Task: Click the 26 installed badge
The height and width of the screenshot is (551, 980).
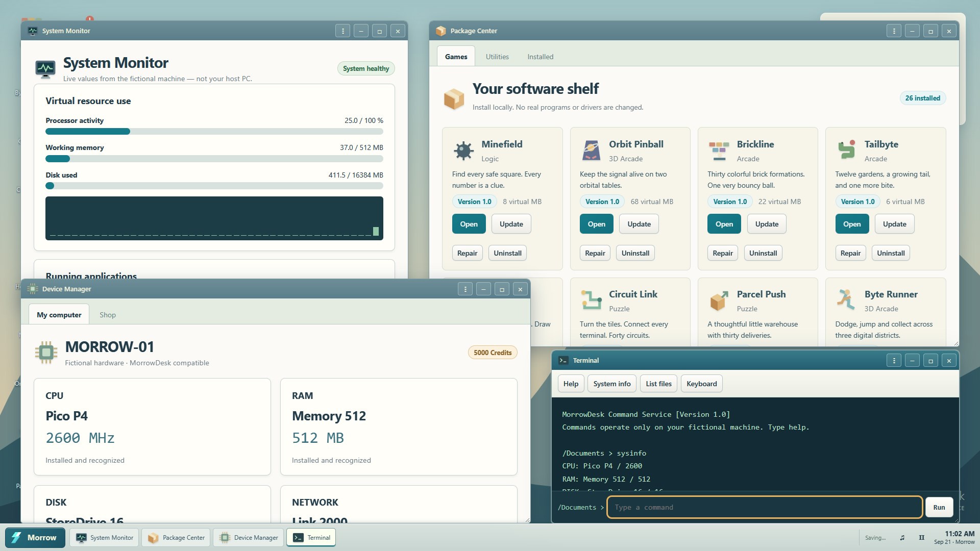Action: (922, 98)
